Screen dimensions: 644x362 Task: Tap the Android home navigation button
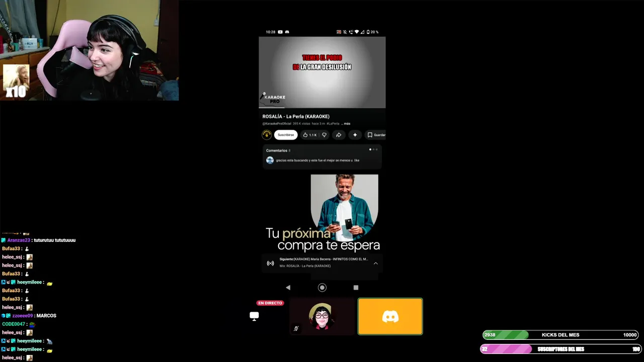tap(322, 288)
